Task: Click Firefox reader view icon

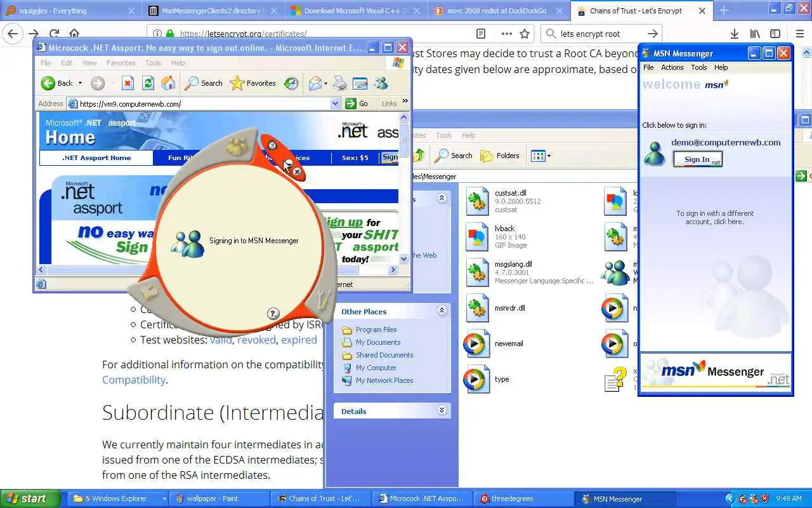Action: point(481,34)
